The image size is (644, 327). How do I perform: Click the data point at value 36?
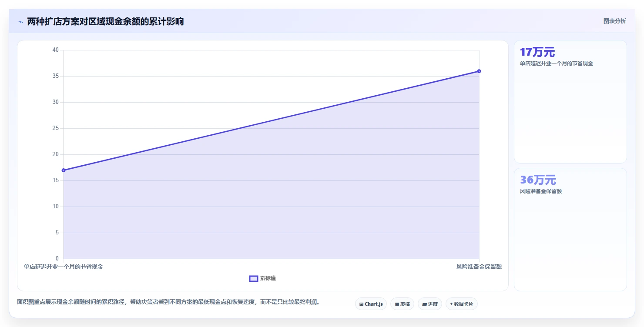479,71
